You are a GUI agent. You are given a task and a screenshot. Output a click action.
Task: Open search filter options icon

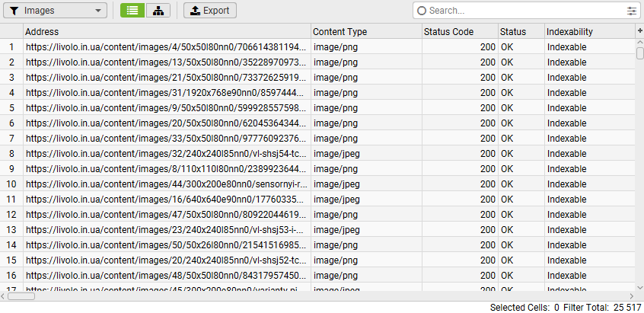pyautogui.click(x=631, y=11)
